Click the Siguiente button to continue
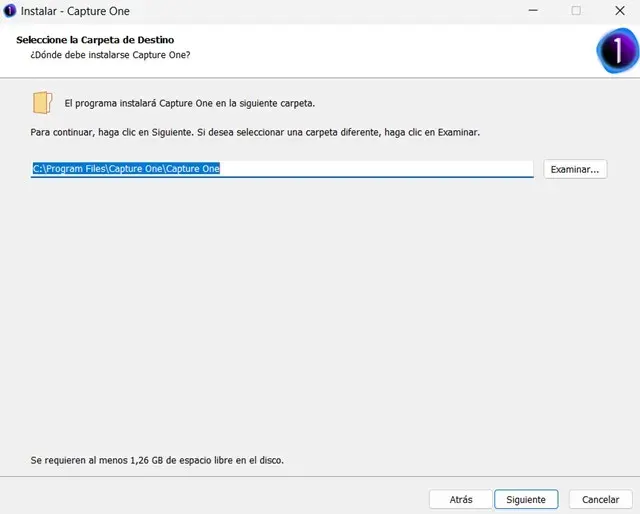The height and width of the screenshot is (514, 640). click(526, 499)
